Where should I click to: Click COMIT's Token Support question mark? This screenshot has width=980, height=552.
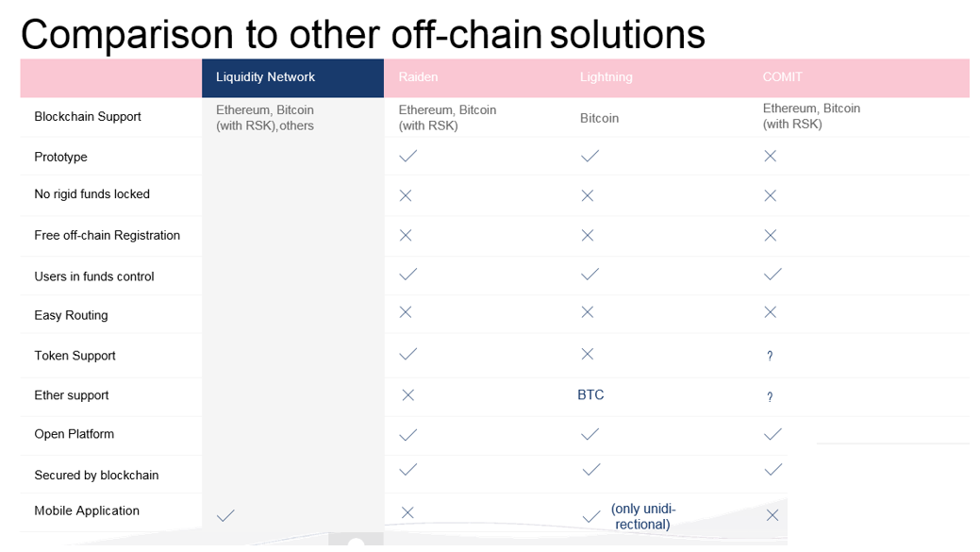[x=770, y=356]
